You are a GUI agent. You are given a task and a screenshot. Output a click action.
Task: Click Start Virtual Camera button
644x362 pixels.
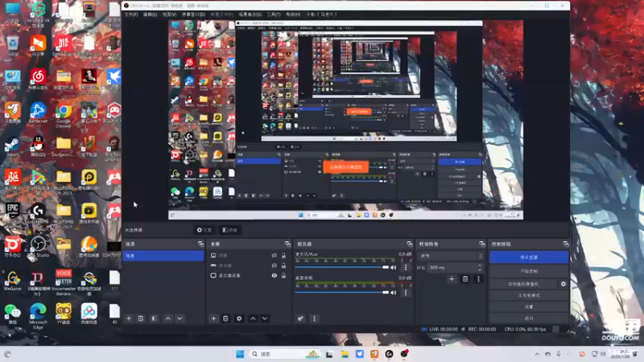click(523, 284)
